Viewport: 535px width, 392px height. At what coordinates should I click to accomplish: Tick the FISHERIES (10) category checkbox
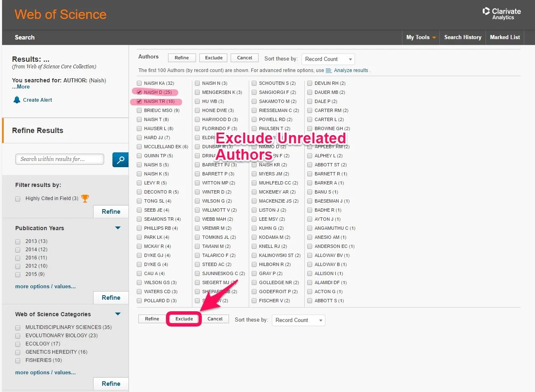pyautogui.click(x=18, y=361)
